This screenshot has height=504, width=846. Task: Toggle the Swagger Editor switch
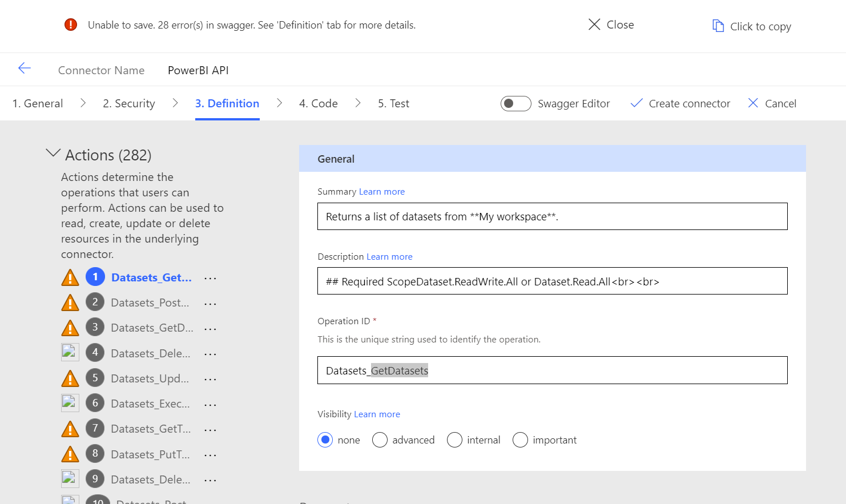point(516,103)
